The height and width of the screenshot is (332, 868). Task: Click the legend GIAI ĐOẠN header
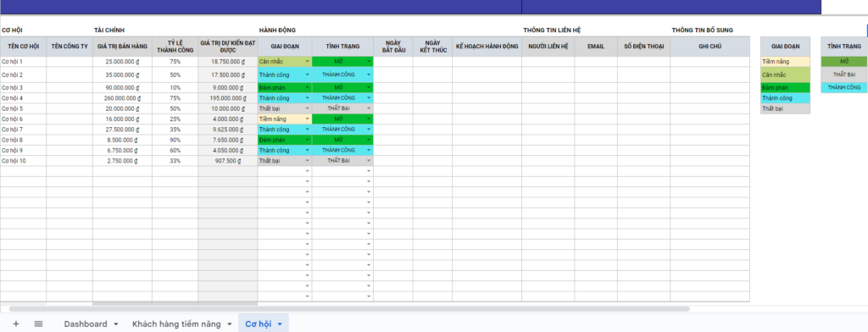point(785,47)
